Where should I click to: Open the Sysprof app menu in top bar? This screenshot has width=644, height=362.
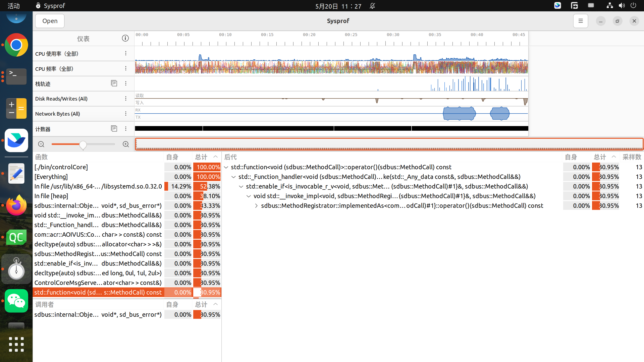(50, 6)
